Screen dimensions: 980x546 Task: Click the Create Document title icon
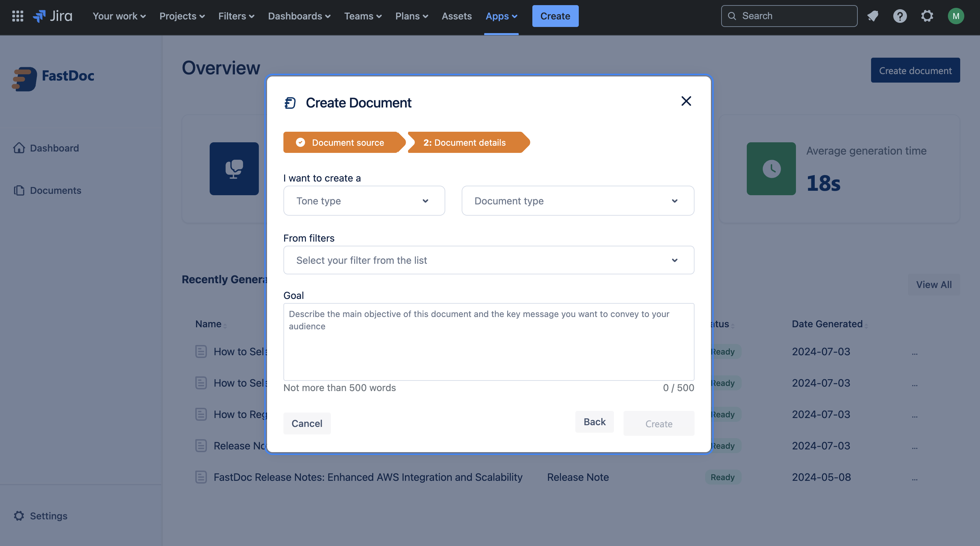point(290,103)
